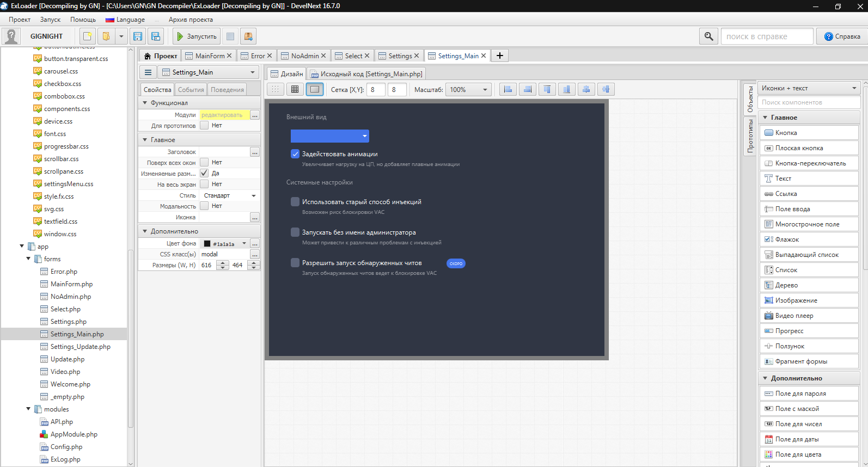Screen dimensions: 868x467
Task: Enable Запускать без имени администратора checkbox
Action: (295, 232)
